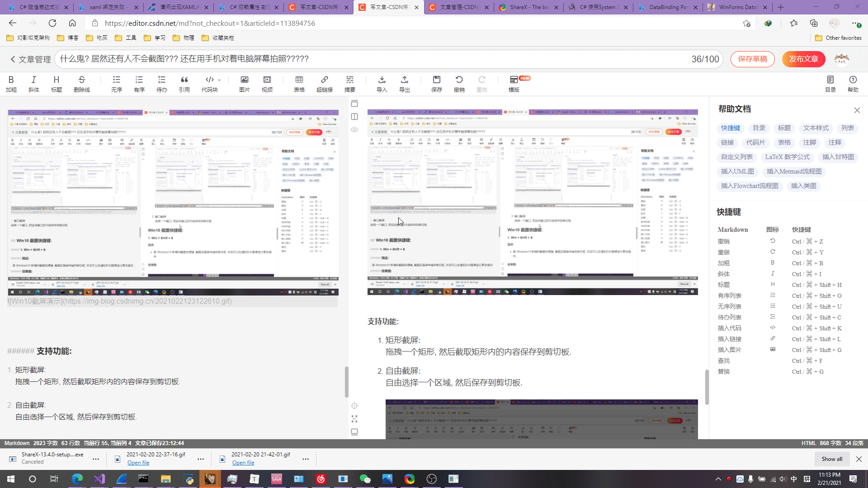Toggle the 目录 (Table of Contents) panel
Screen dimensions: 868x488
coord(830,84)
